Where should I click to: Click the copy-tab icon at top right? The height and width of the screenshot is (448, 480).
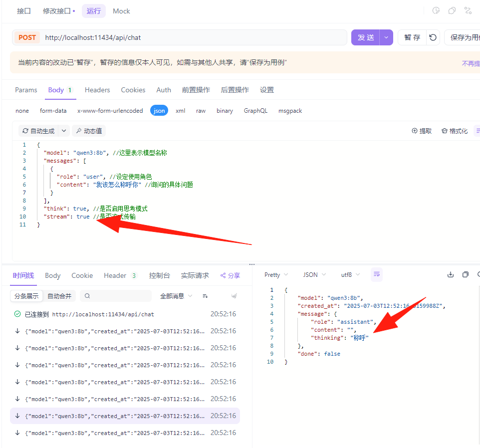(452, 10)
